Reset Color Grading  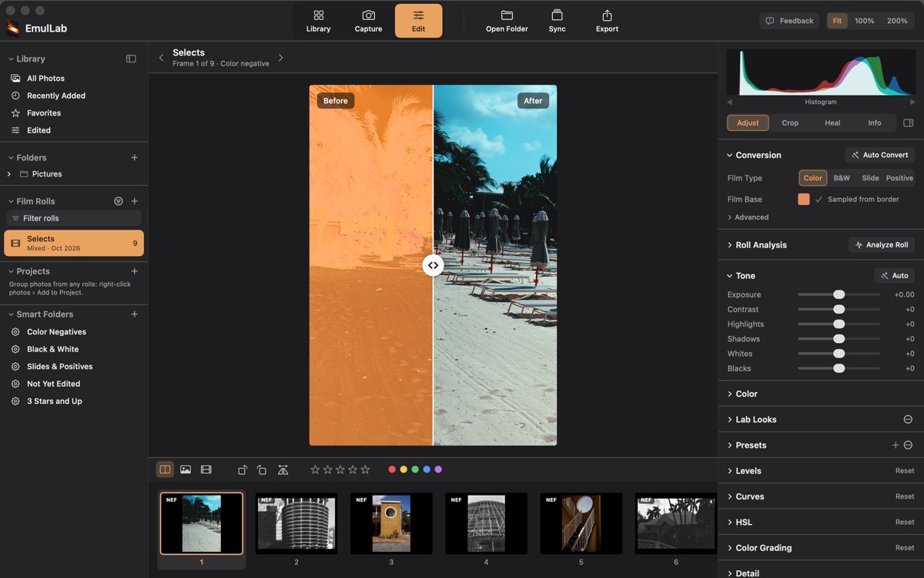coord(905,548)
